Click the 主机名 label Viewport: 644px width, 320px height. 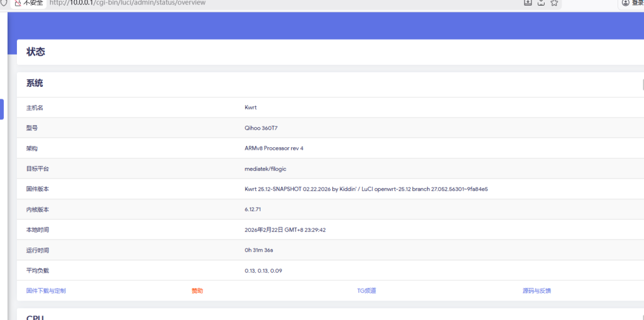click(35, 108)
